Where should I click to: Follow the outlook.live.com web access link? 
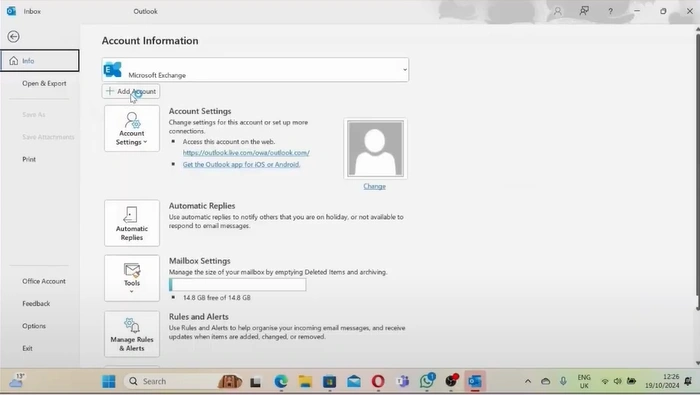point(246,153)
